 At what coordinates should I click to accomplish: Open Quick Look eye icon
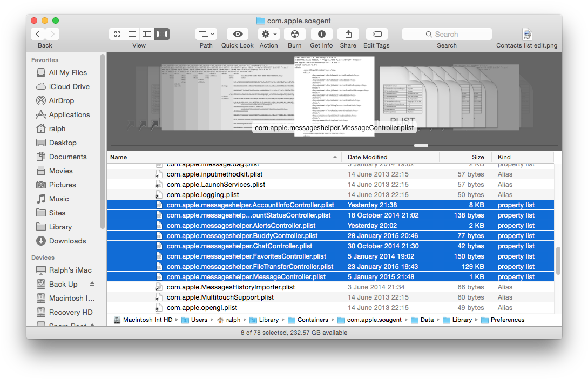[x=238, y=34]
